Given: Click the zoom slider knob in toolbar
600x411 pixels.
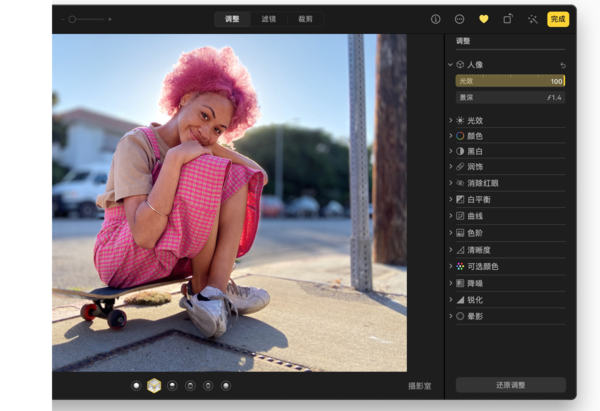Looking at the screenshot, I should 72,19.
